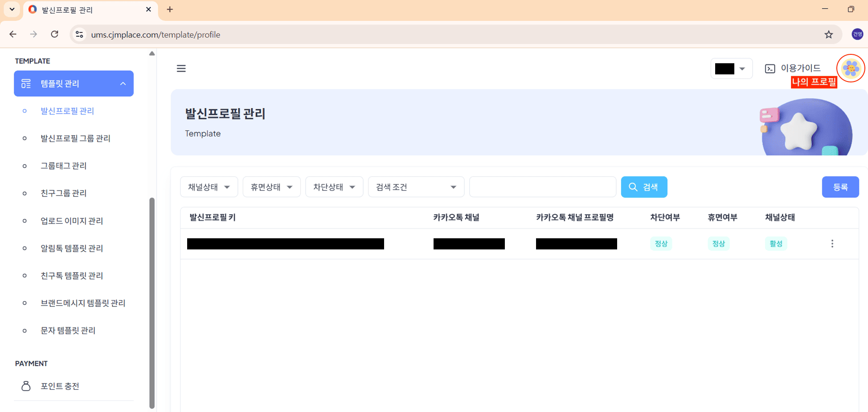Reload the page with the refresh icon
The image size is (868, 412).
pos(55,34)
